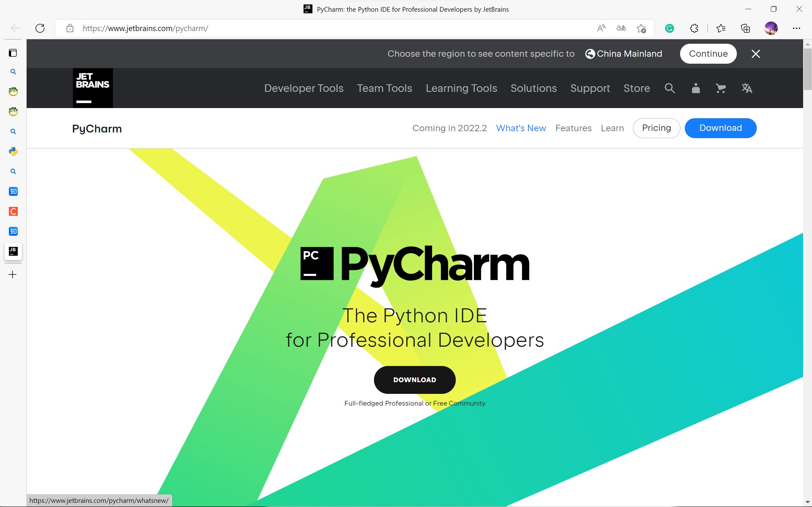The image size is (812, 507).
Task: Open the browser Settings and more menu
Action: [796, 29]
